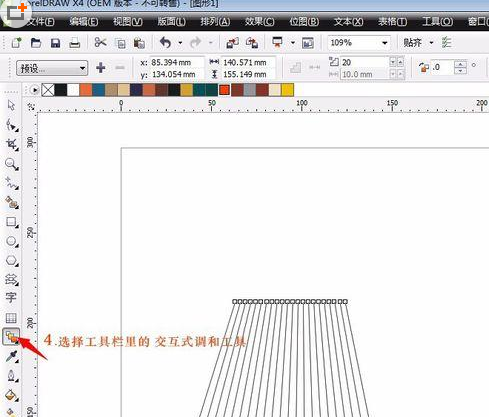
Task: Expand the undo history dropdown
Action: (180, 43)
